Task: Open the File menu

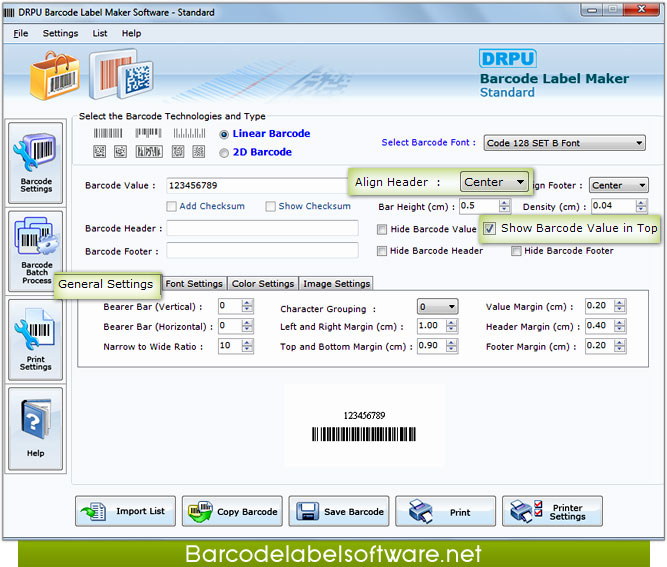Action: coord(21,33)
